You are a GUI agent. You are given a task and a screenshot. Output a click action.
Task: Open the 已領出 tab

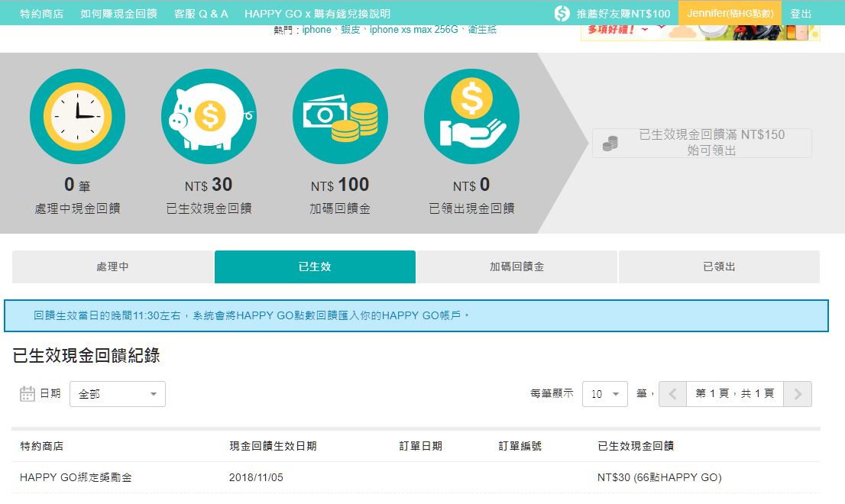[719, 267]
